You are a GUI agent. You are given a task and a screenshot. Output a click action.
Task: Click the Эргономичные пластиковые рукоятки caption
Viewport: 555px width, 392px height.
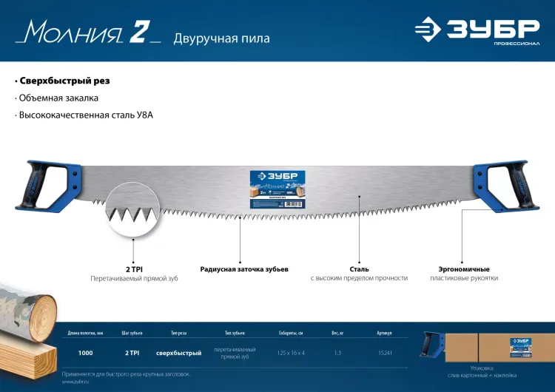[x=464, y=274]
